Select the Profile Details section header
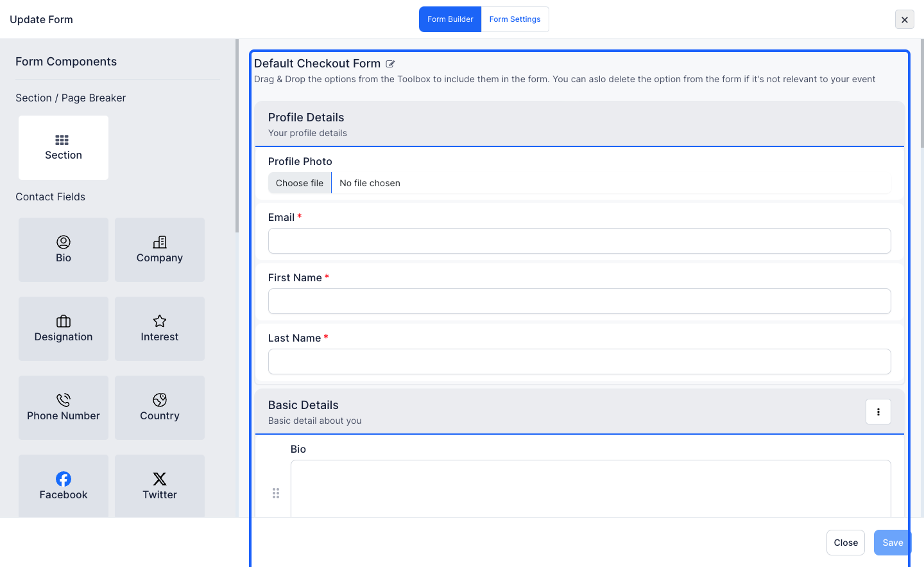 tap(579, 125)
